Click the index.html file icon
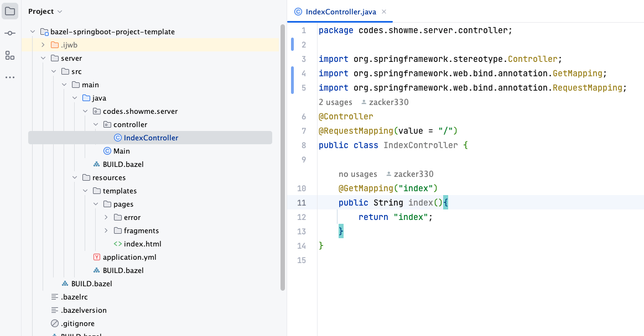 [x=117, y=244]
